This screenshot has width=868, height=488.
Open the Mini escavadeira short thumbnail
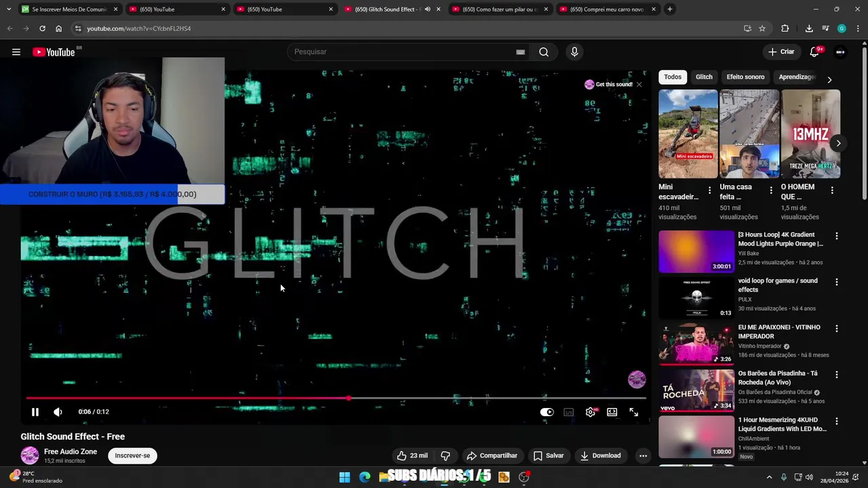click(x=688, y=134)
